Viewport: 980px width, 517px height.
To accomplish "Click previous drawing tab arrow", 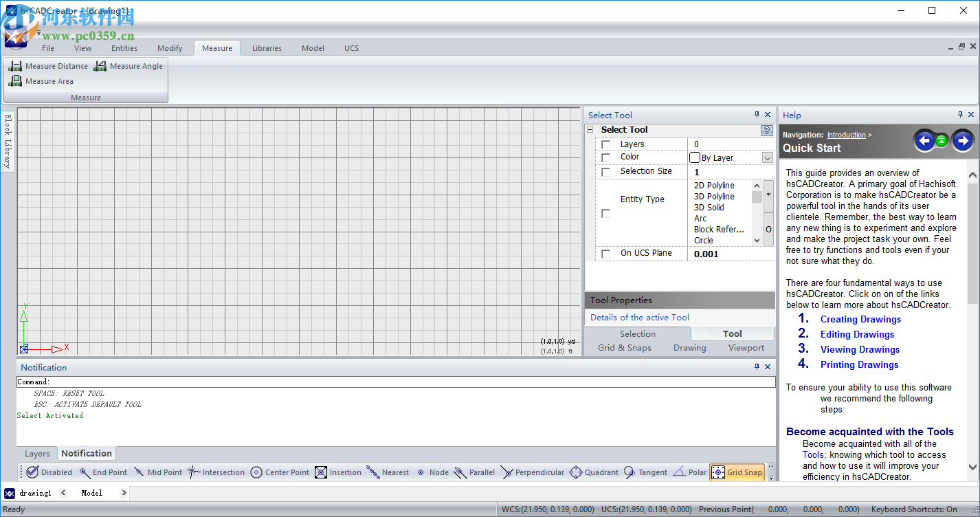I will point(63,493).
